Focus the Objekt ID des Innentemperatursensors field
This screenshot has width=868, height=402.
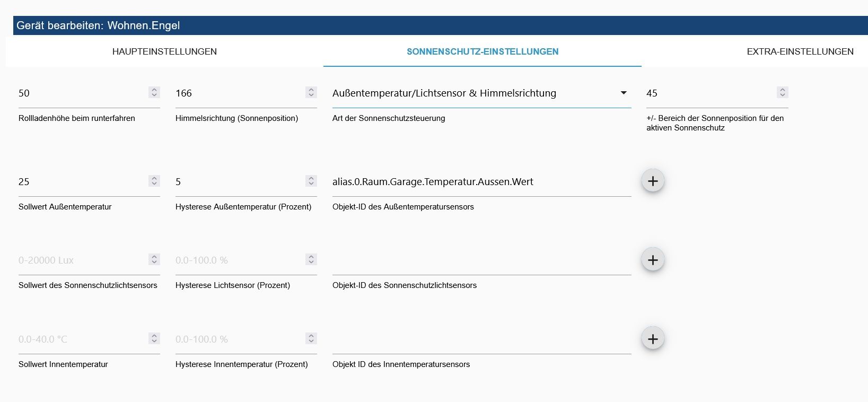point(481,339)
